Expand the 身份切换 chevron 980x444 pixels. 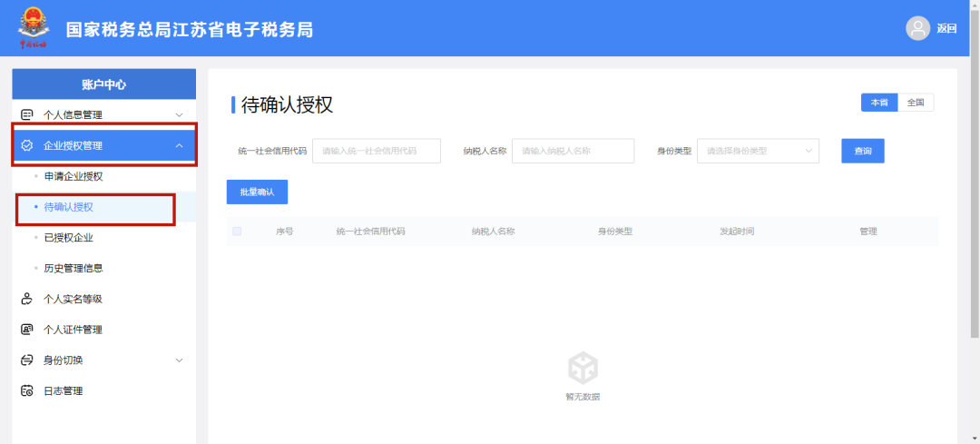180,360
